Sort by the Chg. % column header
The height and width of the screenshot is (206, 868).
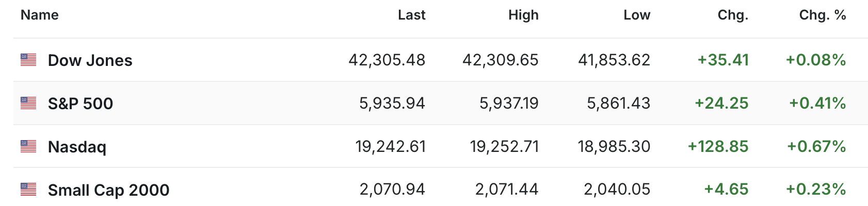823,15
